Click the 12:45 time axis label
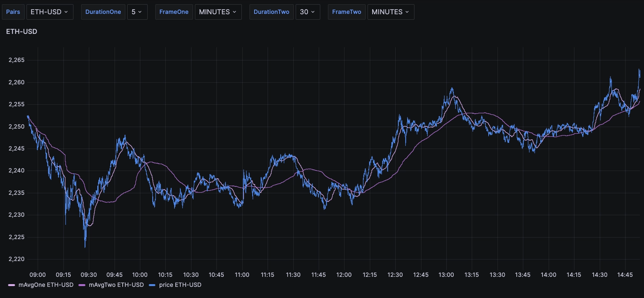The width and height of the screenshot is (644, 298). coord(421,275)
